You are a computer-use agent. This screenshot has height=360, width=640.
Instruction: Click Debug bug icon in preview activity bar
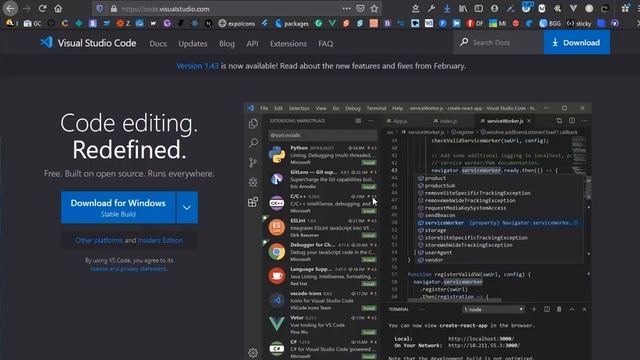253,182
